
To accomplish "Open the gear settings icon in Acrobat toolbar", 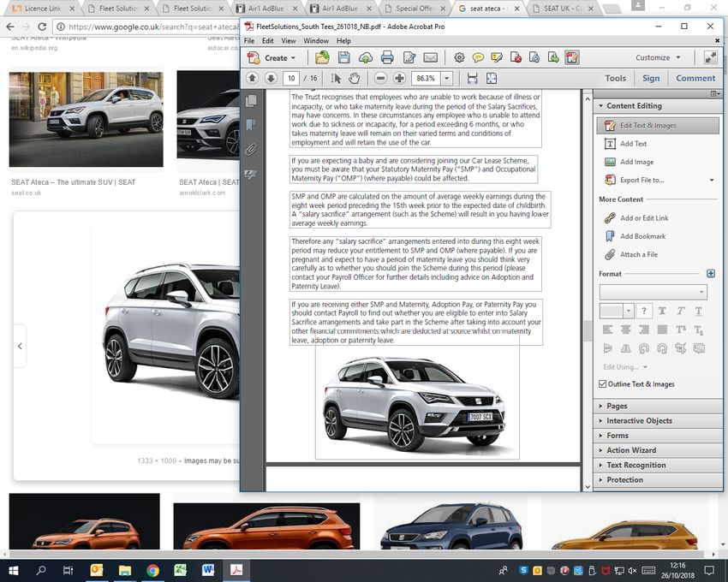I will (x=459, y=57).
